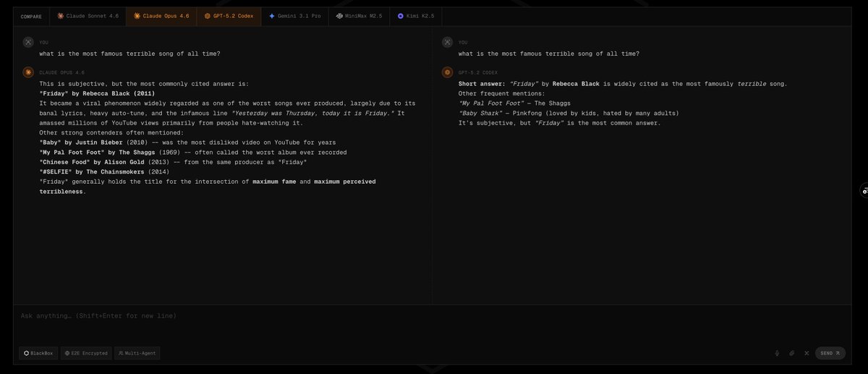Toggle the E2E Encrypted option

coord(86,353)
